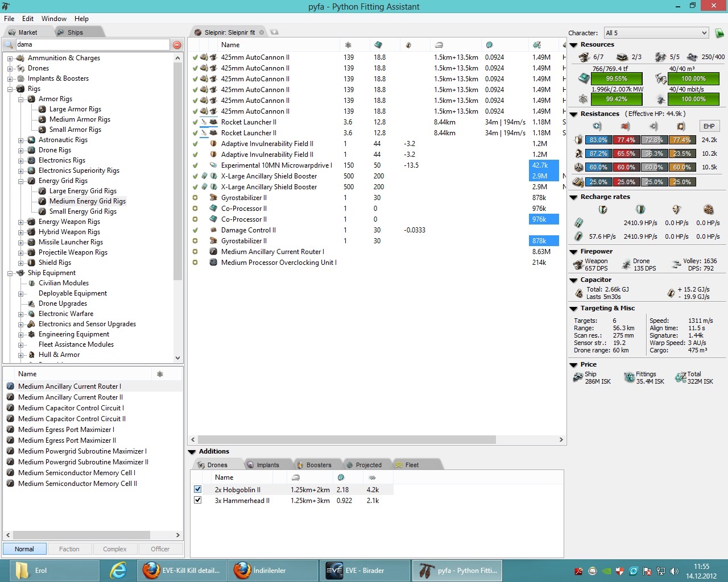728x582 pixels.
Task: Uncheck the 2x Hobgoblin II drone
Action: coord(197,489)
